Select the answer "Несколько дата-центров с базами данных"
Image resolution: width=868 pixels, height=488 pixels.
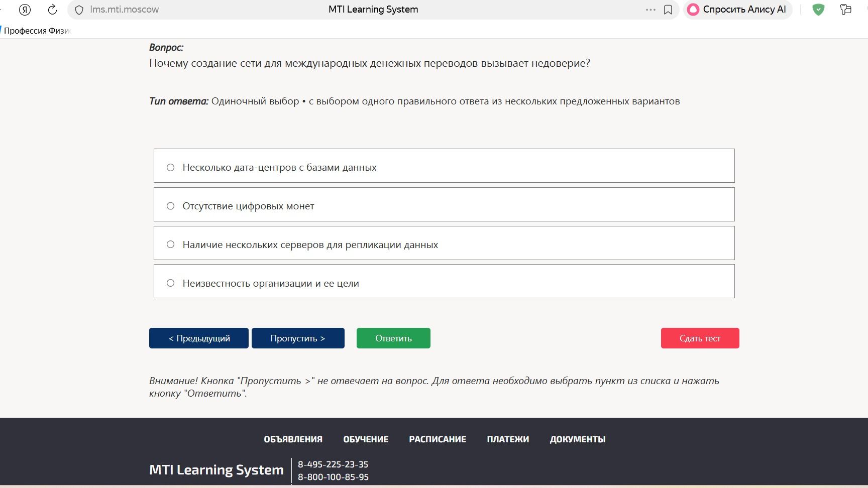(x=444, y=166)
